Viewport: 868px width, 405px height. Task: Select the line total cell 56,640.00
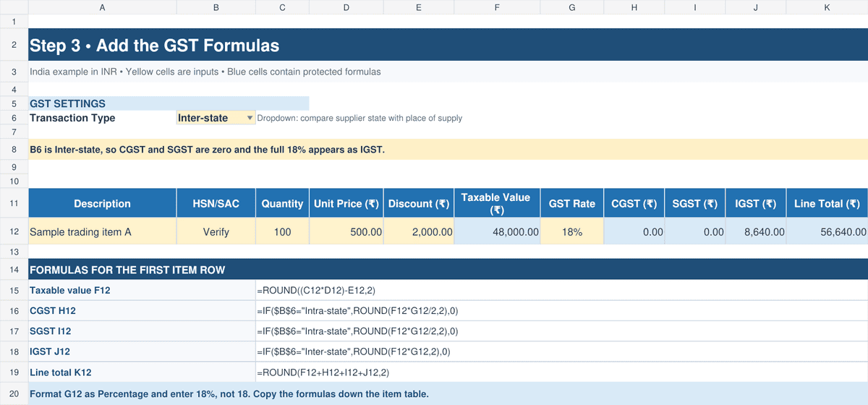click(827, 232)
